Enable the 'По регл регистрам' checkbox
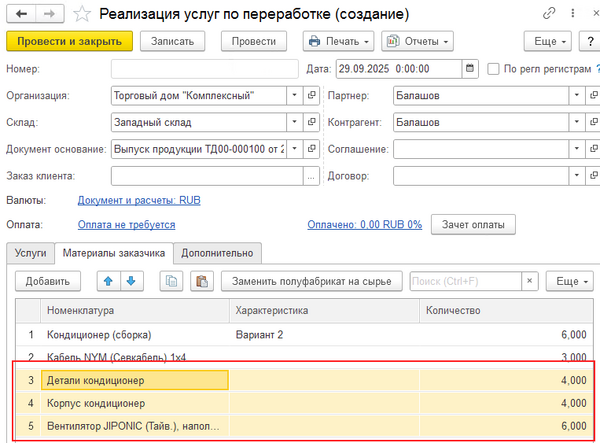 click(x=494, y=69)
